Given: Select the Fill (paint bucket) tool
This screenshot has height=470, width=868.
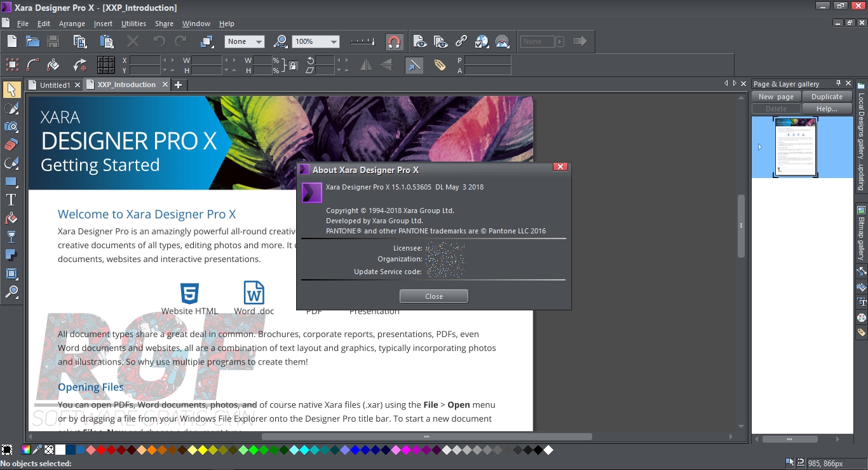Looking at the screenshot, I should pyautogui.click(x=11, y=218).
